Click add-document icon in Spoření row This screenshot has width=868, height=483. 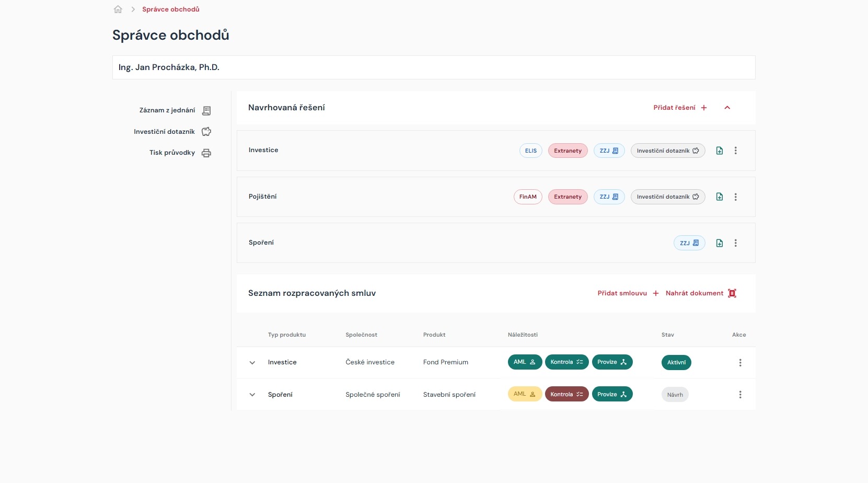pos(720,243)
